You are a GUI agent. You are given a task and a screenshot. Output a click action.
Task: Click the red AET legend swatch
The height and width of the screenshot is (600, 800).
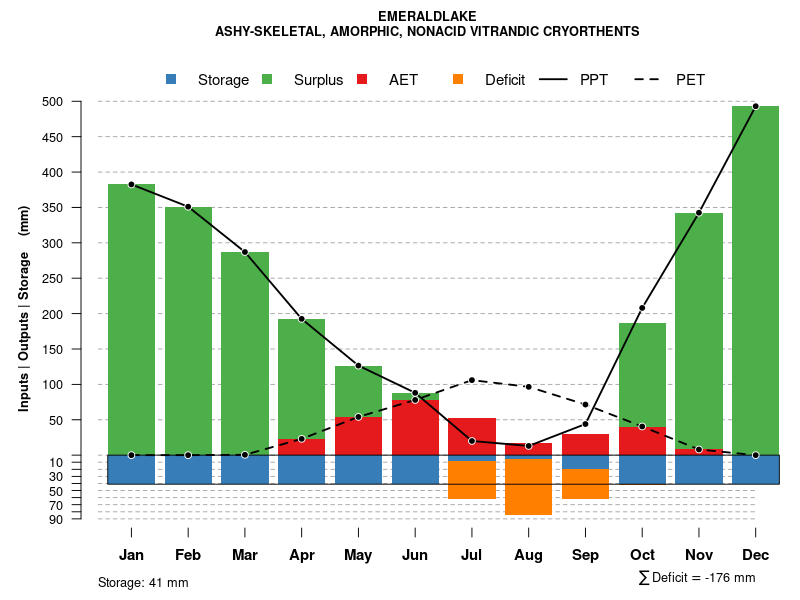362,80
